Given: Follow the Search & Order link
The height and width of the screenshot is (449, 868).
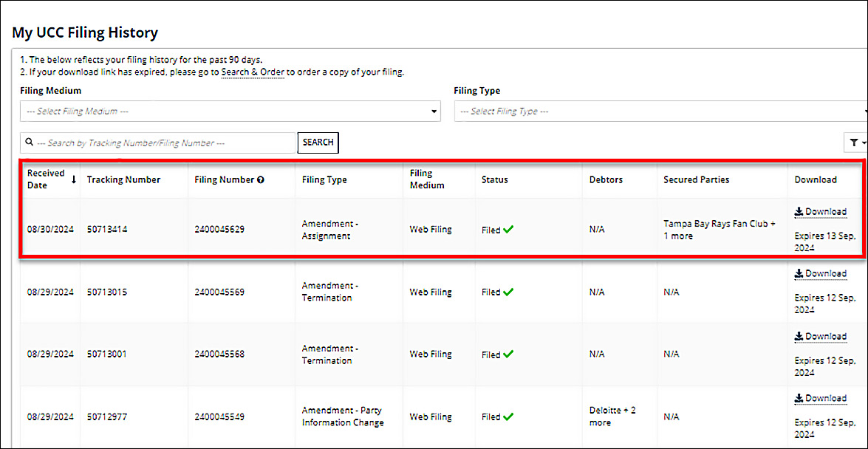Looking at the screenshot, I should click(x=253, y=72).
